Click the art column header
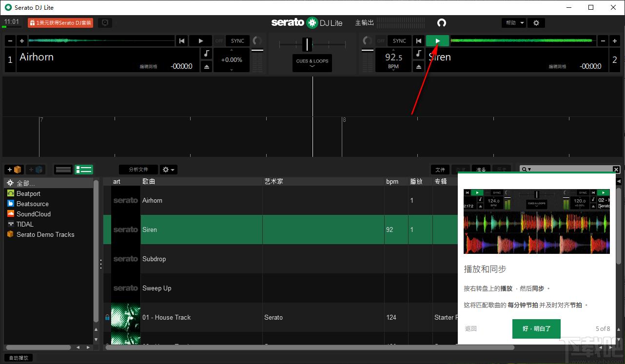Viewport: 625px width, 364px height. click(126, 181)
